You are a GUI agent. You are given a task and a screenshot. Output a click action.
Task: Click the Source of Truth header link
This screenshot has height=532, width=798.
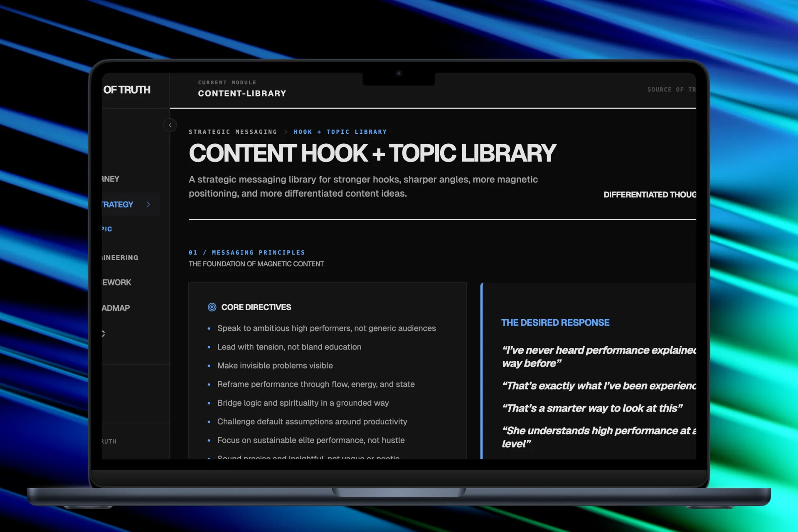(671, 89)
